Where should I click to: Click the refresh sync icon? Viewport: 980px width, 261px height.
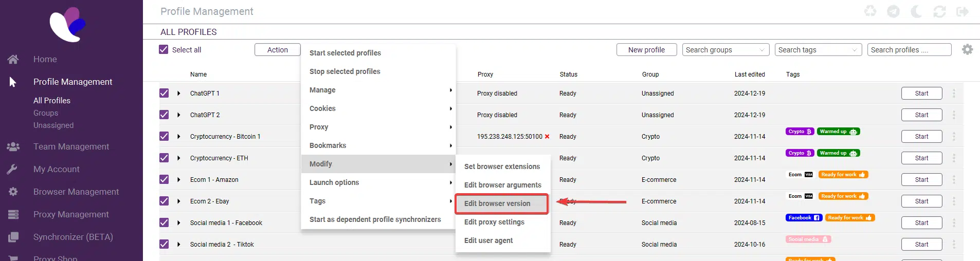pyautogui.click(x=939, y=11)
